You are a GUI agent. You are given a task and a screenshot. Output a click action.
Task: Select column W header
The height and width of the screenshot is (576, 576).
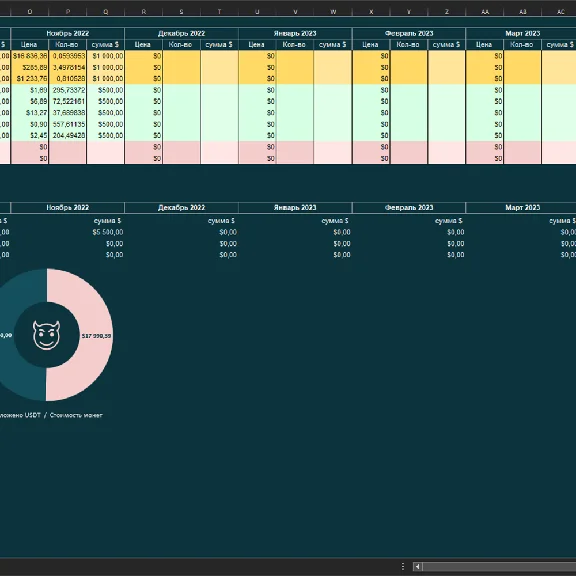(333, 12)
